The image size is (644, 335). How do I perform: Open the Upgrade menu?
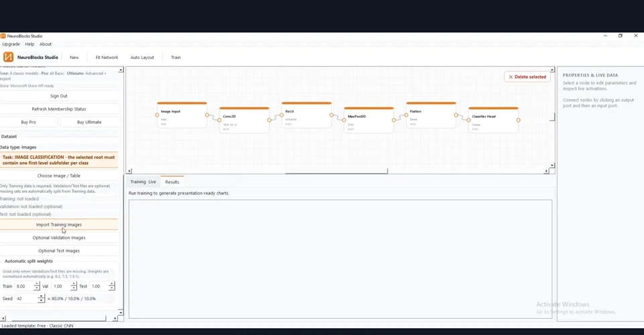[x=11, y=44]
